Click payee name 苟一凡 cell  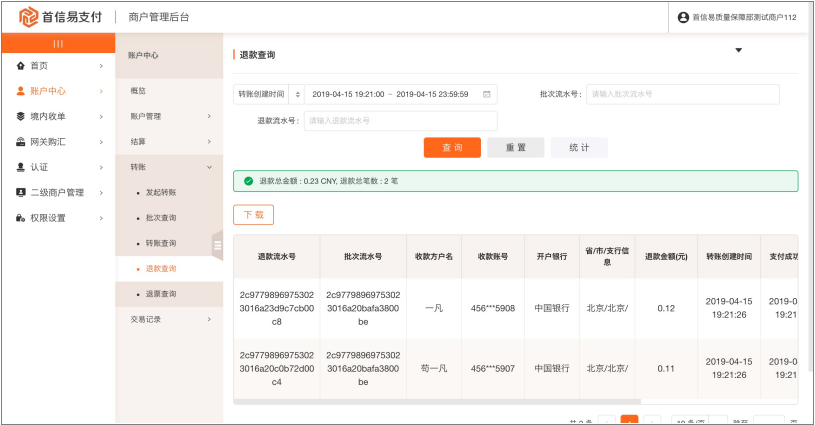(x=433, y=368)
